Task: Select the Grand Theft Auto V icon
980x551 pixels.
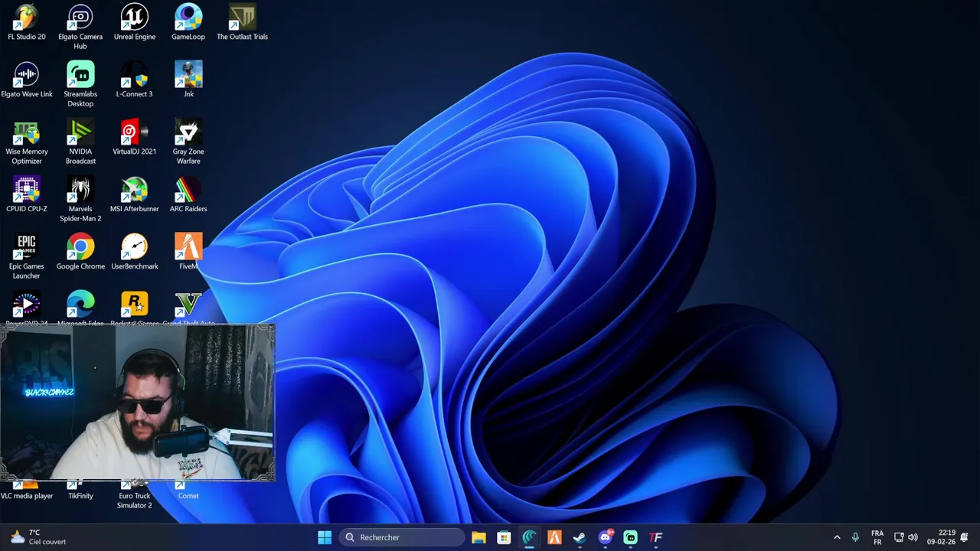Action: coord(188,305)
